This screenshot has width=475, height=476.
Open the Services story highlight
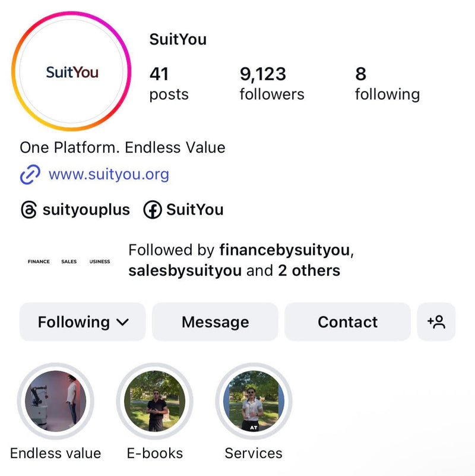tap(254, 402)
